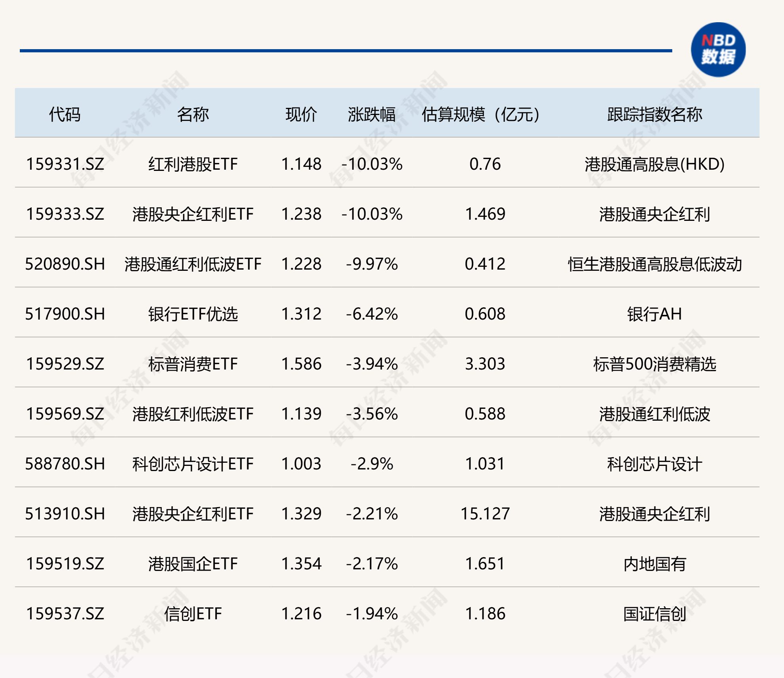784x678 pixels.
Task: Click index name 港股通红利低波
Action: (x=655, y=414)
